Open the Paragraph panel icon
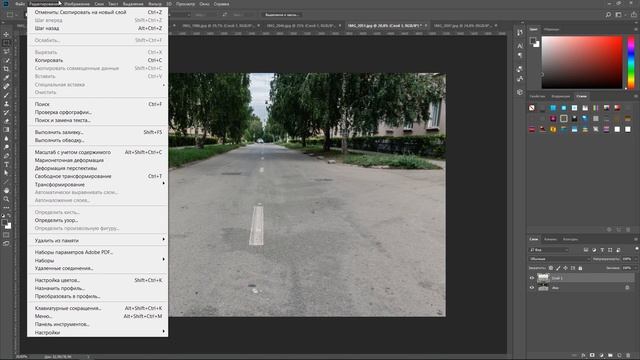The image size is (640, 360). pos(520,55)
